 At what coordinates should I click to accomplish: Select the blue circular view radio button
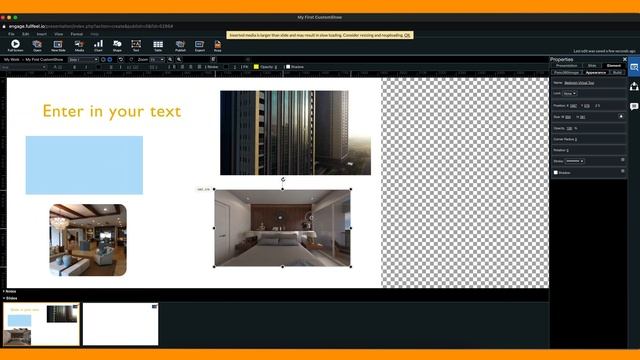point(109,60)
